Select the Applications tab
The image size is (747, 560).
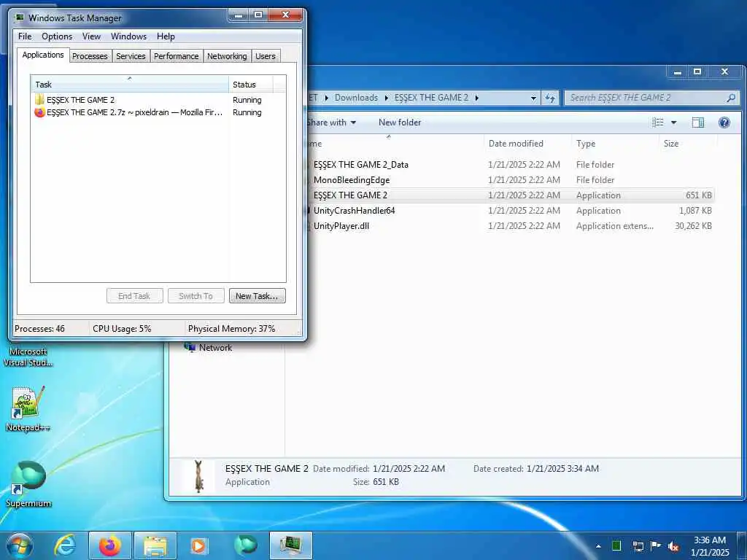tap(43, 55)
